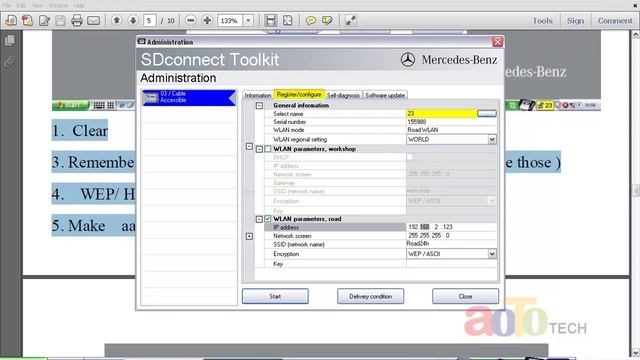The image size is (640, 360).
Task: Click the 133% zoom level field
Action: pos(231,20)
